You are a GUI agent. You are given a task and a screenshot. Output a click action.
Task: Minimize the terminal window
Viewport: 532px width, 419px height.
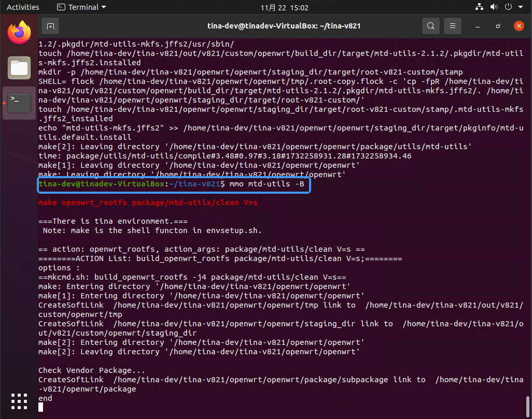tap(478, 26)
